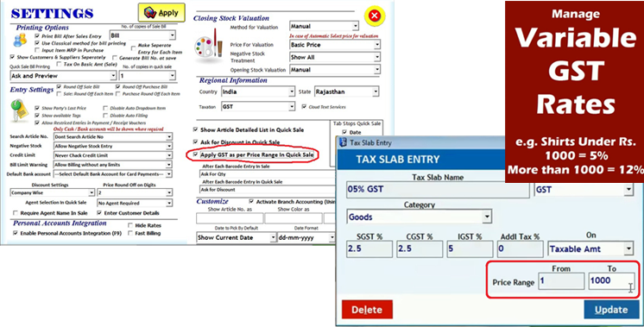Enable Fast Billing checkbox
Viewport: 644px width, 327px height.
pyautogui.click(x=130, y=233)
